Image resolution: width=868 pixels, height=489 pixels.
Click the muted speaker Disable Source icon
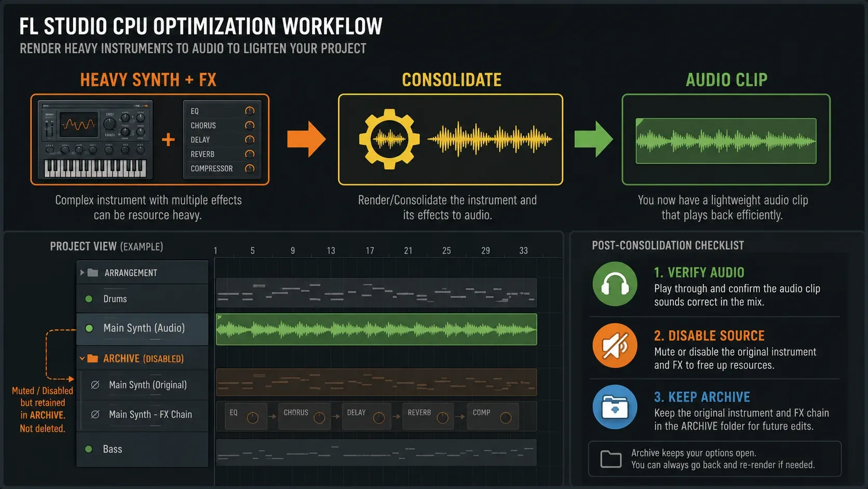[x=615, y=346]
